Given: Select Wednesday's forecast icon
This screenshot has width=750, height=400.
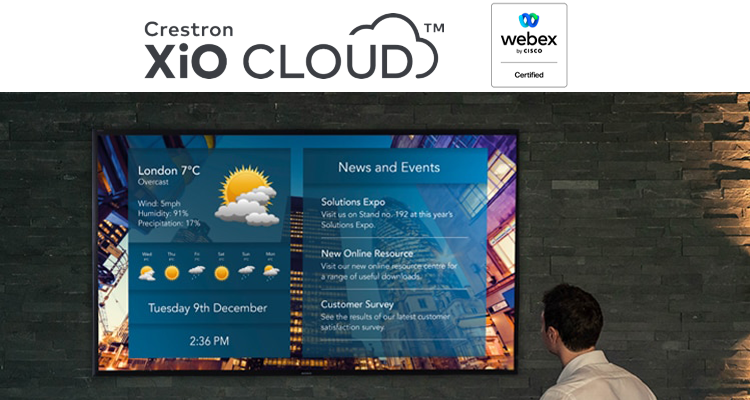Looking at the screenshot, I should 147,271.
